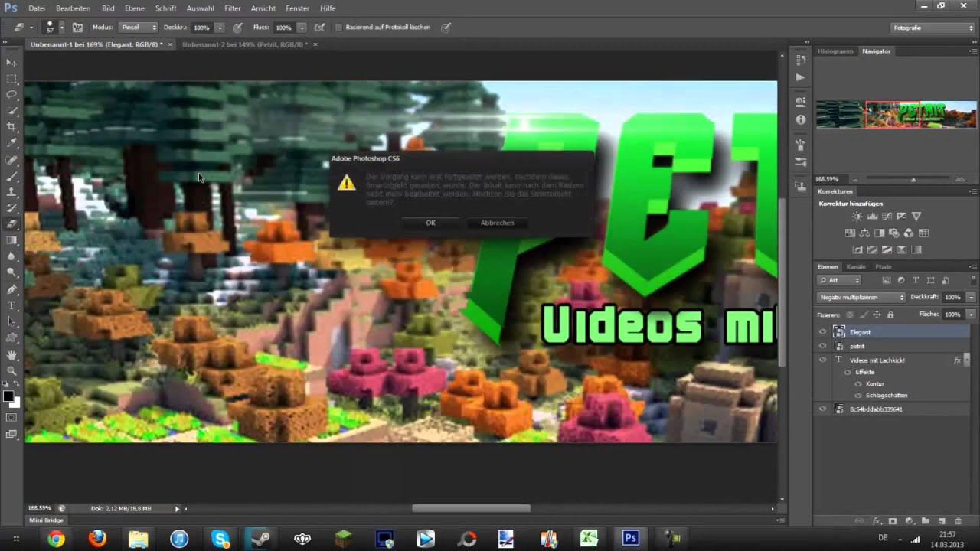This screenshot has height=551, width=980.
Task: Switch to Unbenannt-2 document tab
Action: [x=245, y=44]
